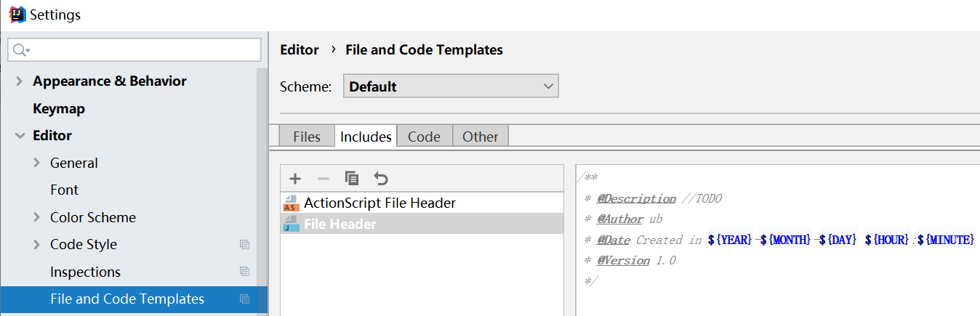Select Keymap in the settings tree
This screenshot has width=980, height=316.
pos(59,109)
